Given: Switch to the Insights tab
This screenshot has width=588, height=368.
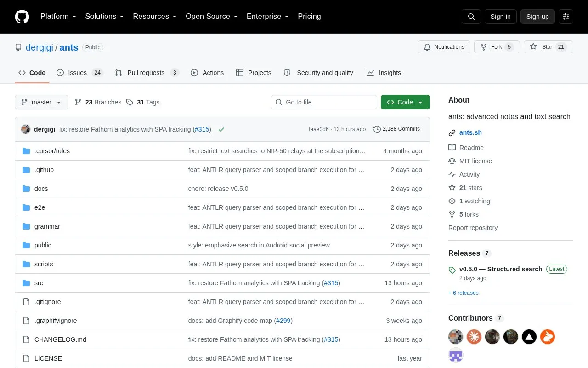Looking at the screenshot, I should tap(384, 73).
